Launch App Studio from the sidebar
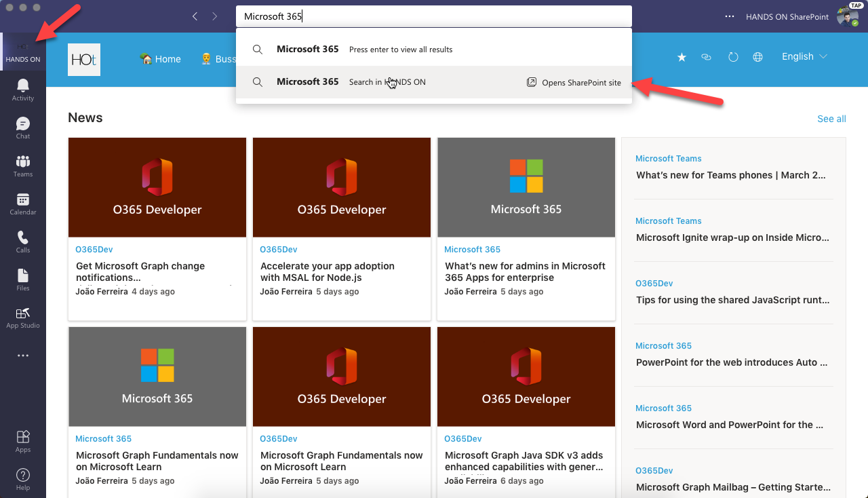 pyautogui.click(x=23, y=317)
